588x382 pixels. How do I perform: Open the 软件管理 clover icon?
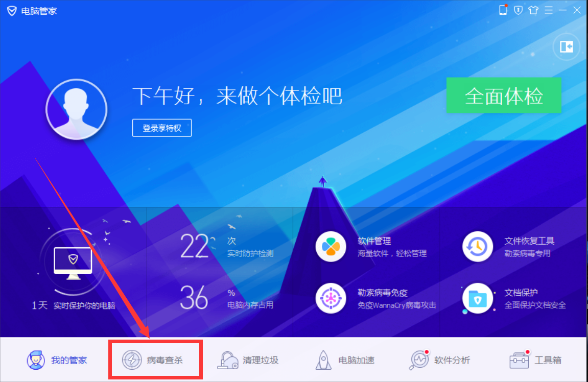pos(331,247)
